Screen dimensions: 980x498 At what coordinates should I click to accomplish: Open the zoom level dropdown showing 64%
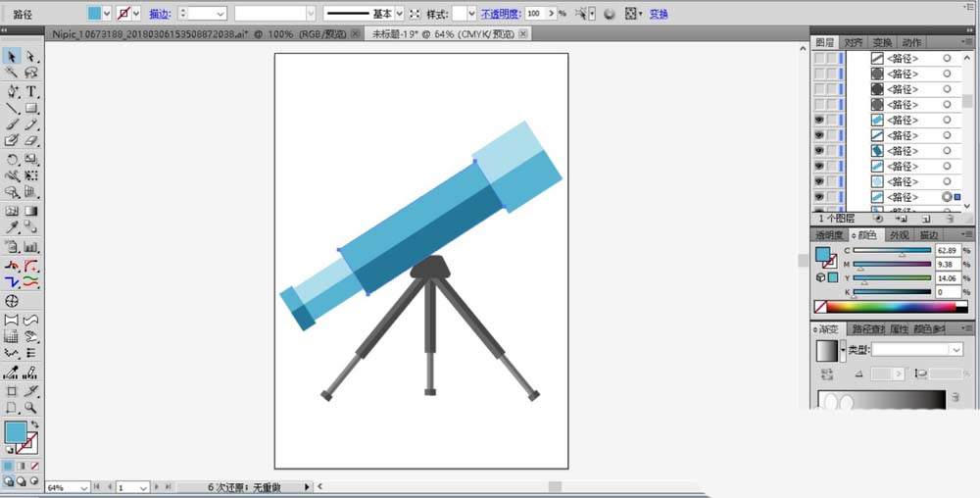(83, 487)
